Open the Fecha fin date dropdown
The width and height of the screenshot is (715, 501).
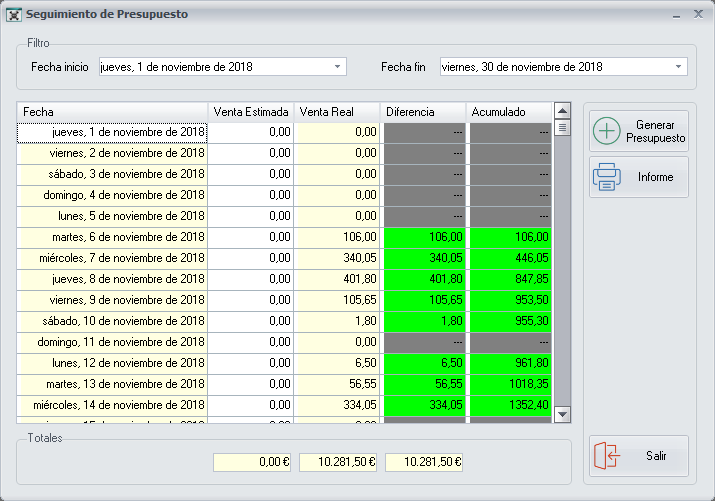click(x=679, y=67)
